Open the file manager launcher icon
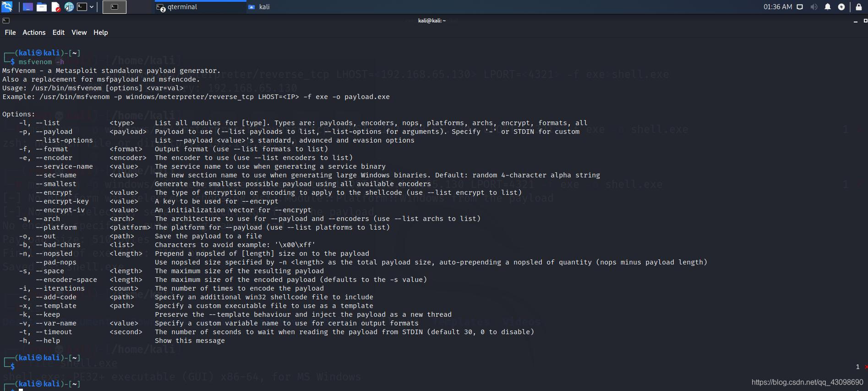 (x=42, y=7)
